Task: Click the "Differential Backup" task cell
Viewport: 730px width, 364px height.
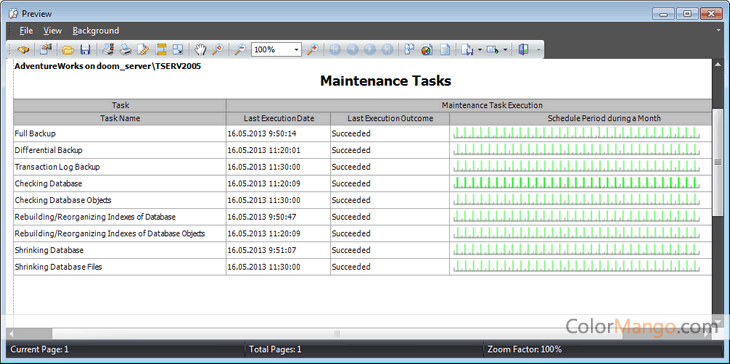Action: (120, 150)
